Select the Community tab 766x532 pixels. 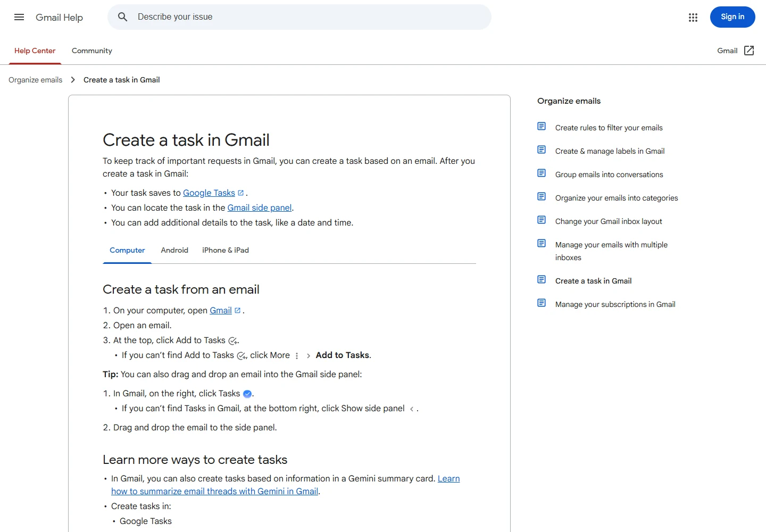(92, 51)
